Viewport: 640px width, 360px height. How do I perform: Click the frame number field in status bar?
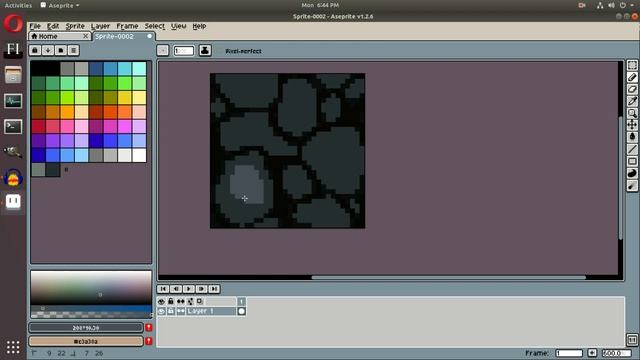569,353
